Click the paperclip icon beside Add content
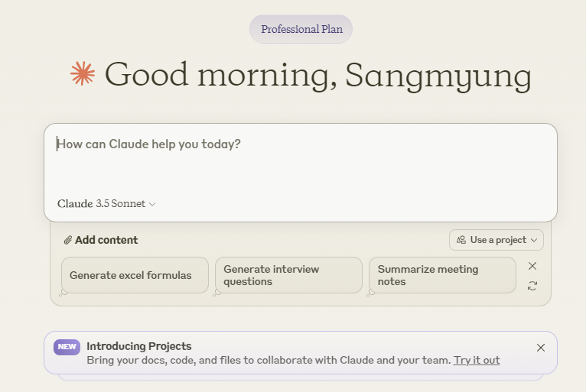The image size is (586, 392). [67, 240]
